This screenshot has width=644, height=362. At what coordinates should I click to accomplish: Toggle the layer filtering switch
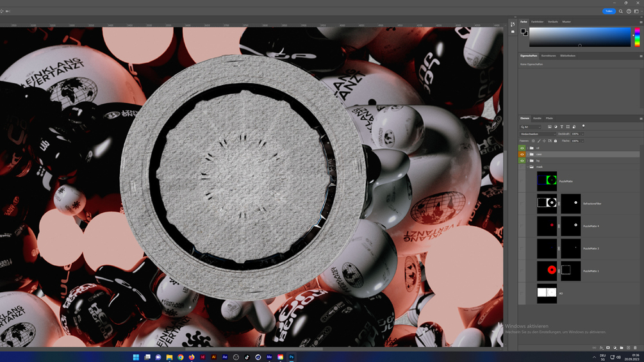[x=583, y=126]
